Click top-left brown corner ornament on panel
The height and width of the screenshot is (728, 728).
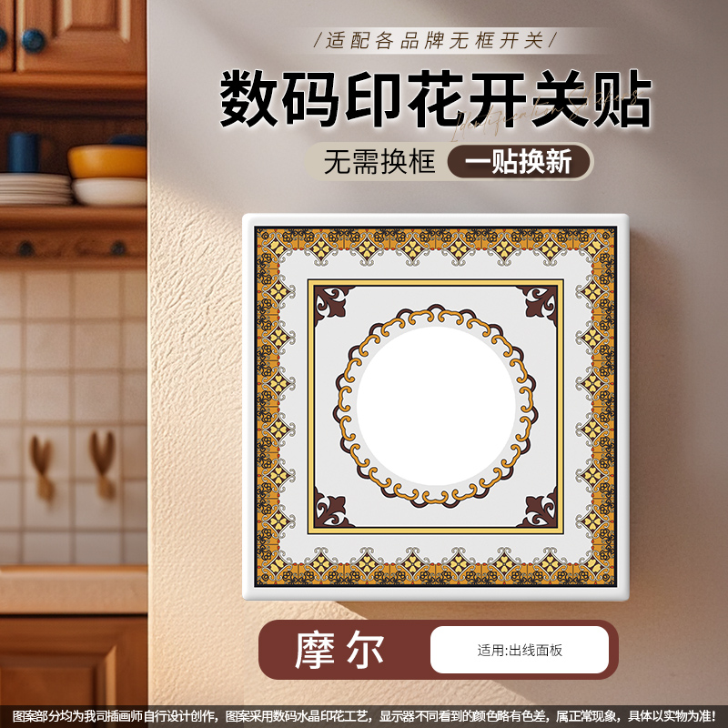(332, 304)
